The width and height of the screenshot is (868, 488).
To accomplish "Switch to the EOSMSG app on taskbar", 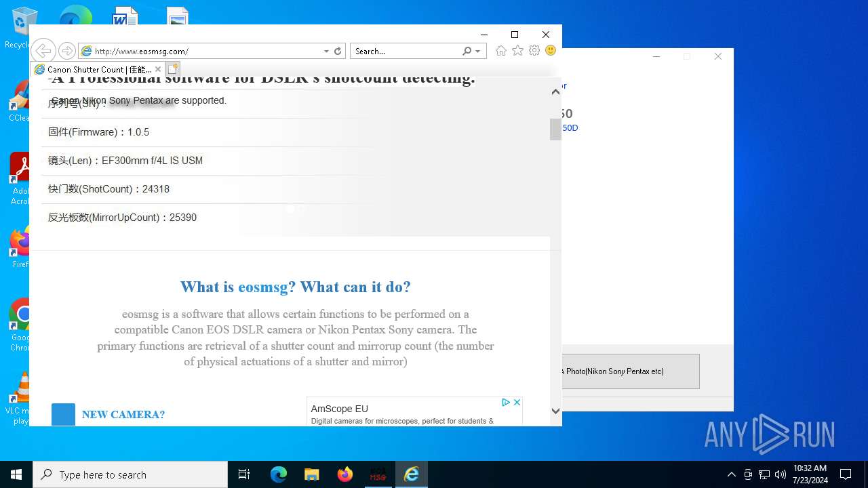I will [378, 474].
